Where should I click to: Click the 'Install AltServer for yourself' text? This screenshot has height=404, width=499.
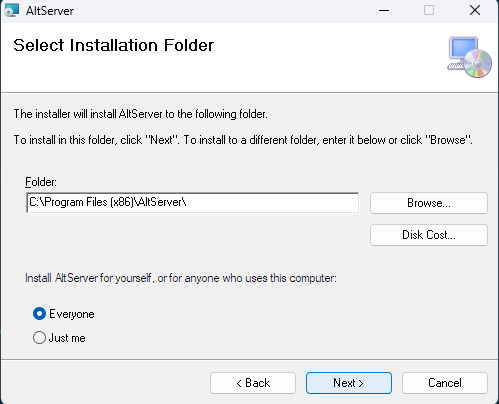point(181,278)
